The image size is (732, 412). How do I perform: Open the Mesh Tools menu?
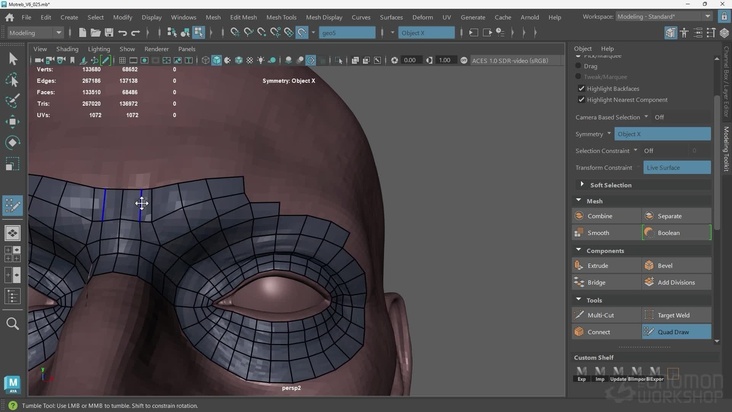point(281,17)
